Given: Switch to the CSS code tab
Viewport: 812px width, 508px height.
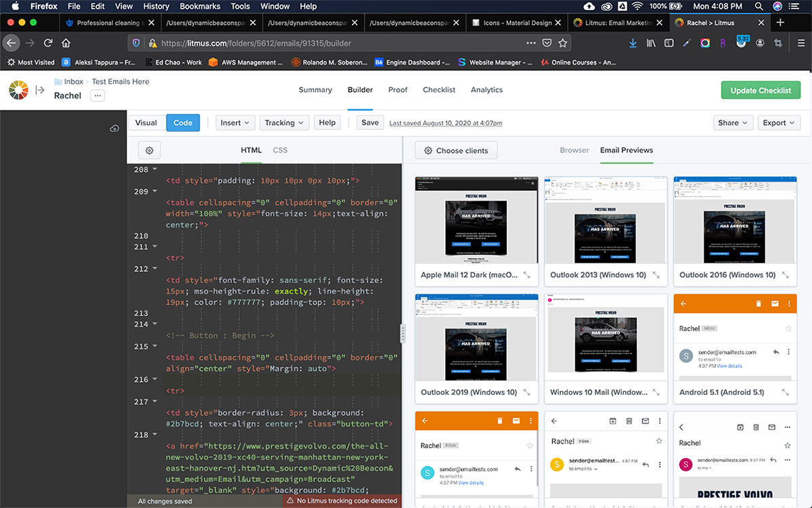Looking at the screenshot, I should (280, 150).
